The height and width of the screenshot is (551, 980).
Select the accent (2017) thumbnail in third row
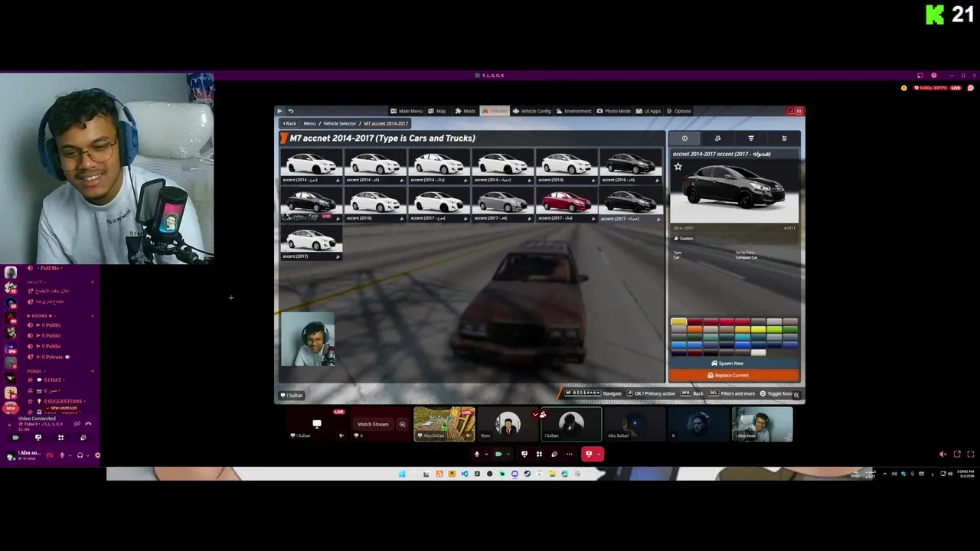click(311, 243)
